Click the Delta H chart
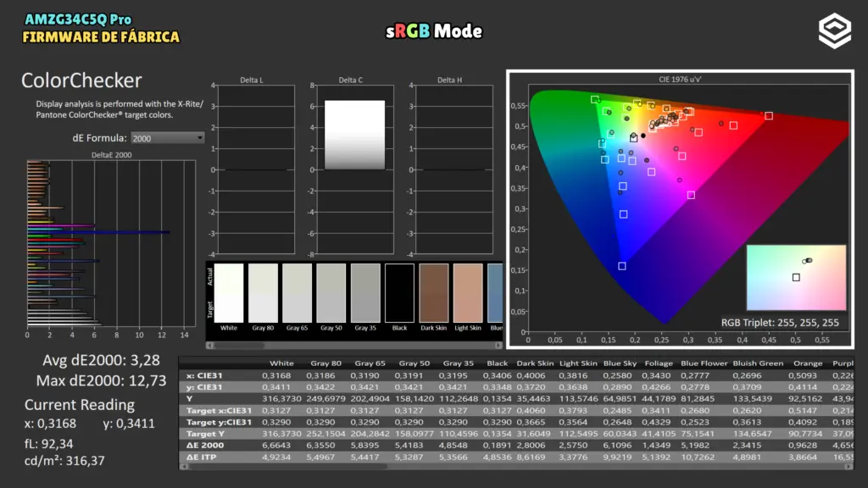Image resolution: width=868 pixels, height=488 pixels. (454, 169)
